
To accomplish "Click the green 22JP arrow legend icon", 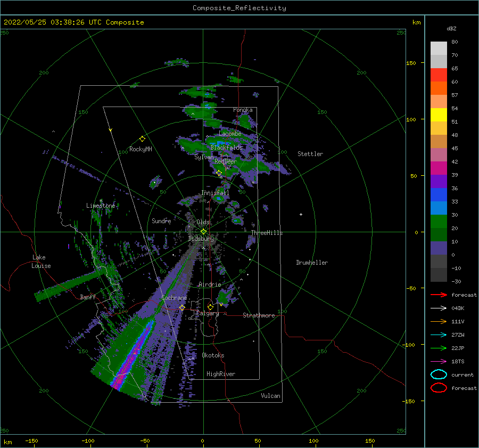I will click(x=439, y=348).
